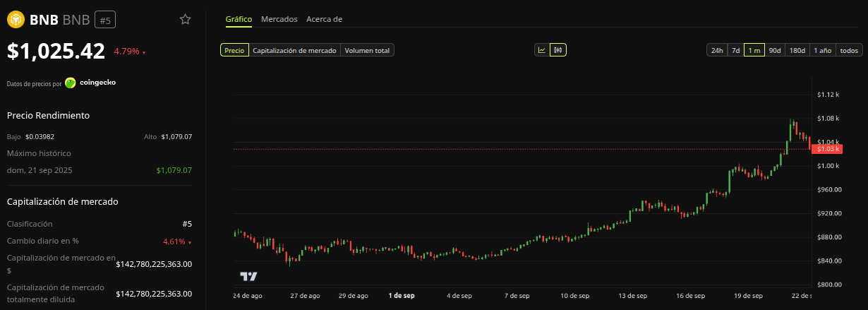Add BNB to favorites with star icon
This screenshot has height=310, width=868.
point(185,19)
